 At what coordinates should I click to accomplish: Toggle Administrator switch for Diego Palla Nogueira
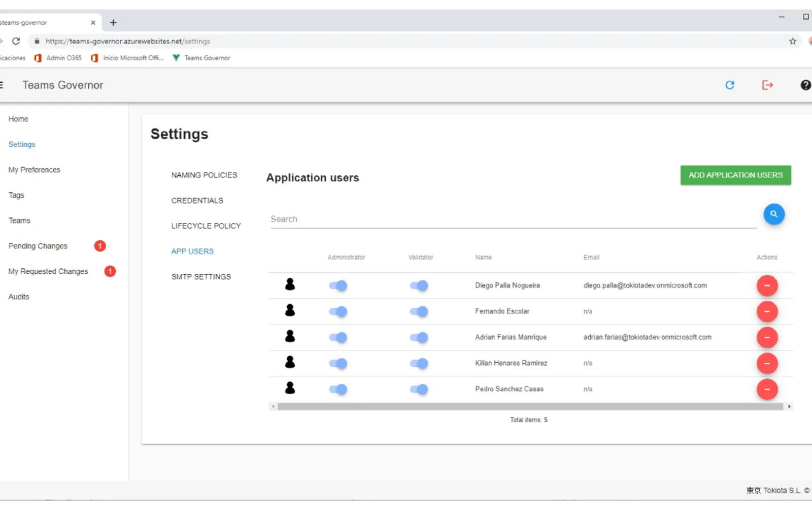click(x=338, y=285)
